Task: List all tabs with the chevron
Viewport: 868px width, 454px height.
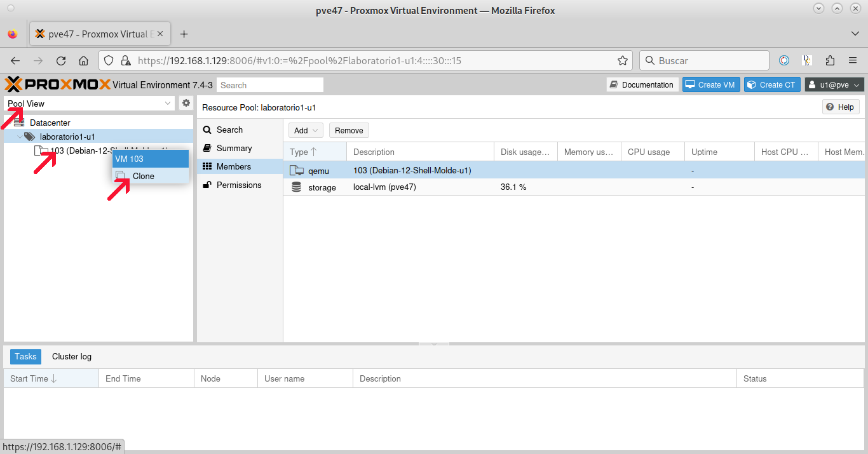Action: point(855,34)
